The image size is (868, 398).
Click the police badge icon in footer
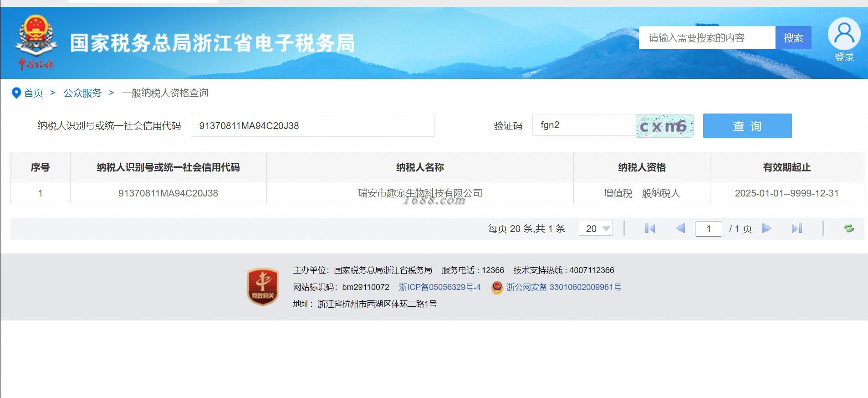tap(497, 287)
